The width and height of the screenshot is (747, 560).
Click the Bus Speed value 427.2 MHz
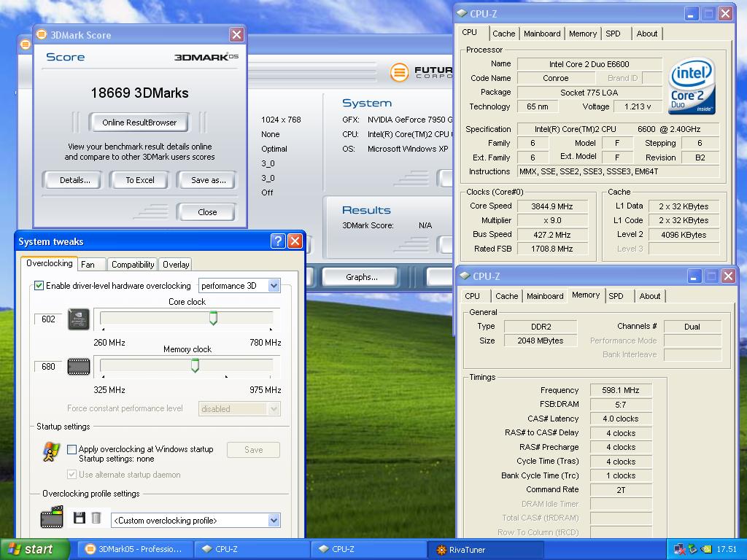552,235
